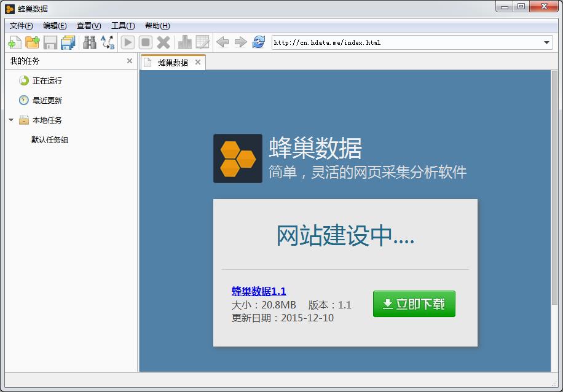Click the refresh page icon
Image resolution: width=563 pixels, height=392 pixels.
[259, 42]
